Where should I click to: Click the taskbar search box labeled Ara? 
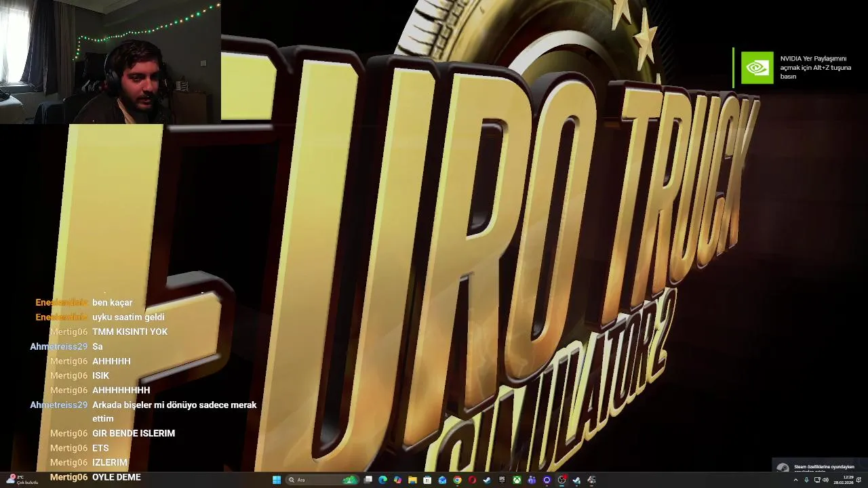[322, 480]
